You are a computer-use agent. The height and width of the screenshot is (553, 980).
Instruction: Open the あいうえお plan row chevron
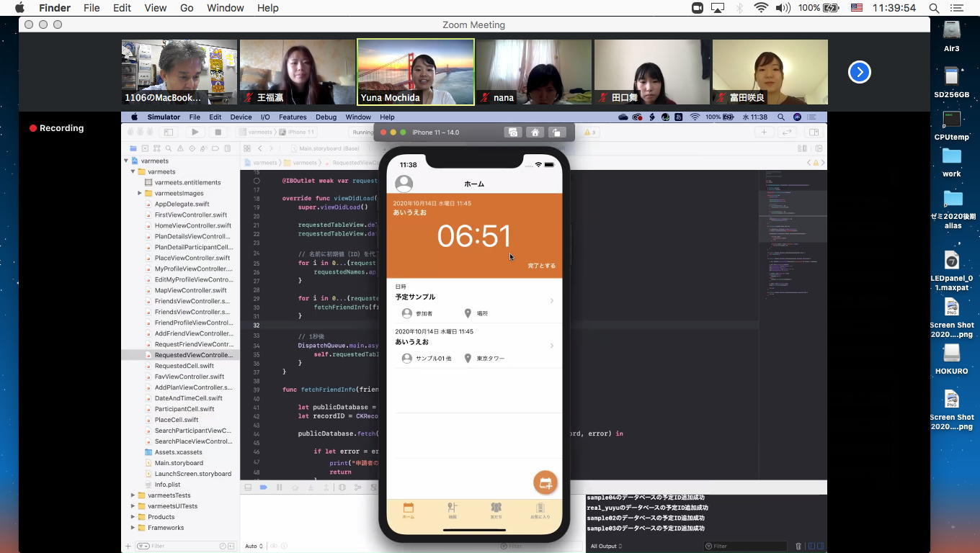pyautogui.click(x=552, y=346)
